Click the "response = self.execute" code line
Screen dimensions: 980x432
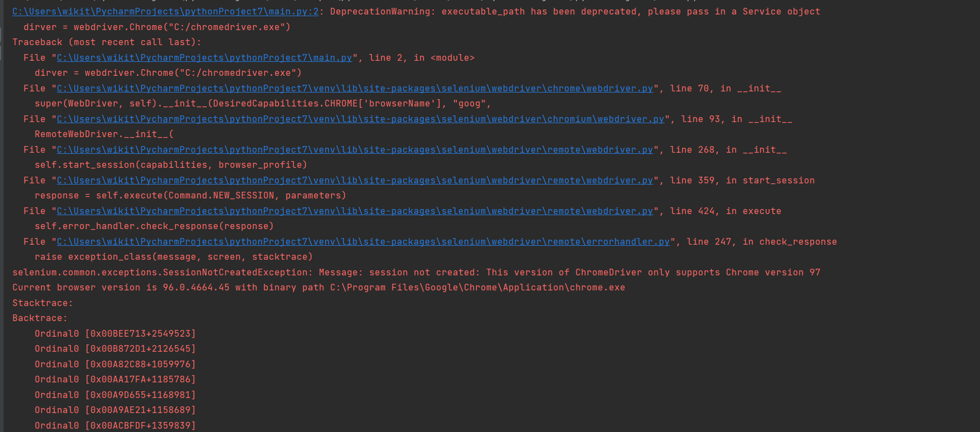190,196
